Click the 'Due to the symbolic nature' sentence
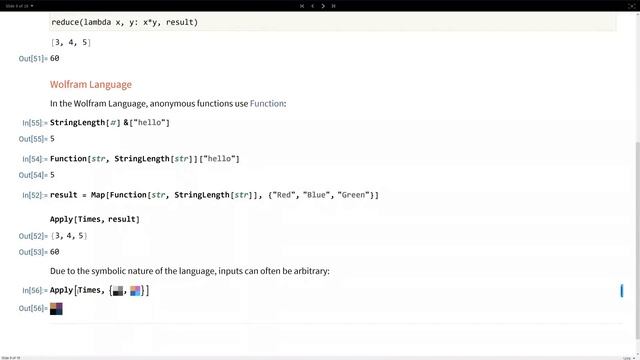The height and width of the screenshot is (360, 640). coord(189,271)
